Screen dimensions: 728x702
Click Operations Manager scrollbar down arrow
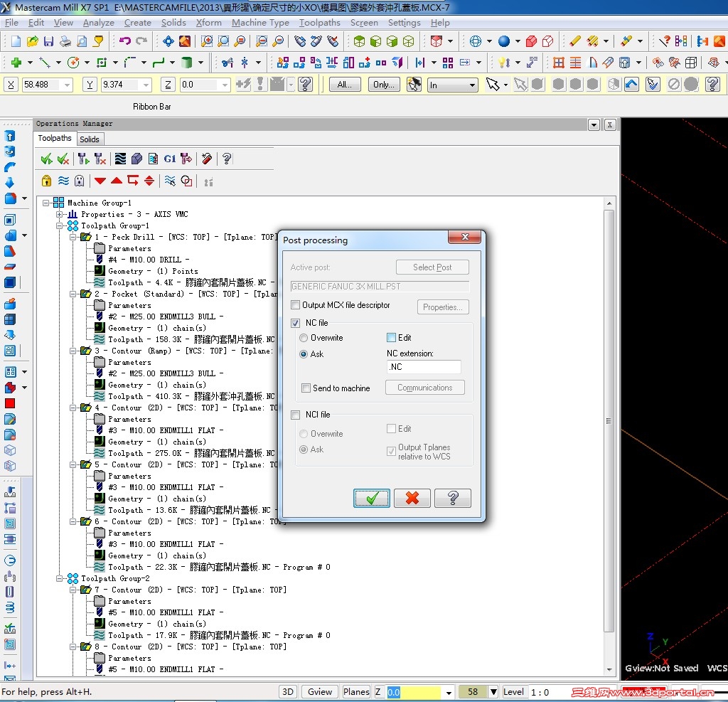coord(609,669)
